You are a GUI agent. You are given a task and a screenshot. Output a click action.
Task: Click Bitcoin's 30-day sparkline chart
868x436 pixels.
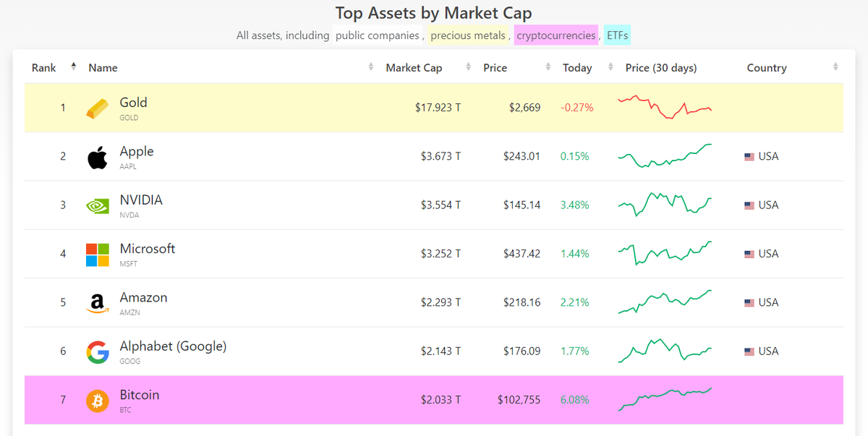[x=664, y=397]
